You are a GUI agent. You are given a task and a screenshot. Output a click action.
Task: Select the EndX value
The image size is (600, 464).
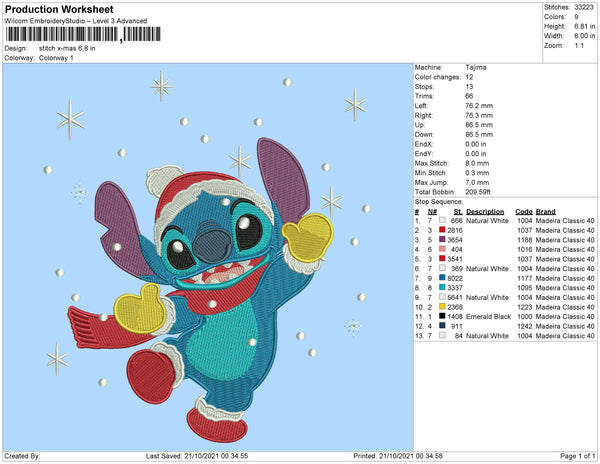tap(476, 144)
